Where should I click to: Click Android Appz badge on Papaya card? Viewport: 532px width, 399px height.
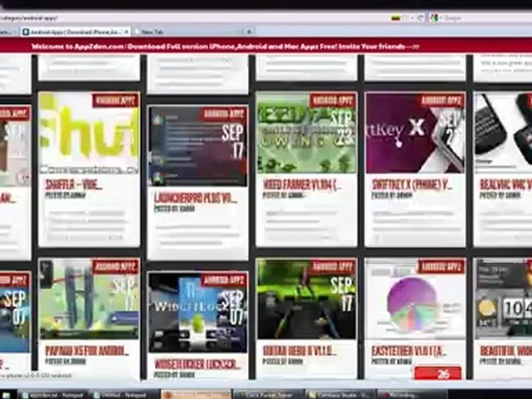click(x=115, y=267)
